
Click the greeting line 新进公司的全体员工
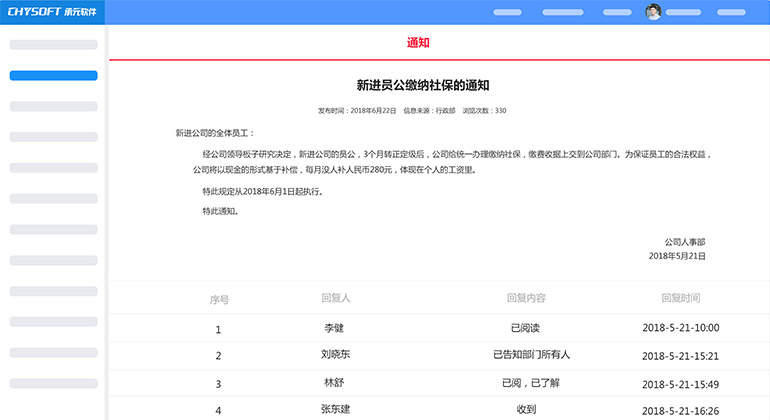(x=215, y=133)
